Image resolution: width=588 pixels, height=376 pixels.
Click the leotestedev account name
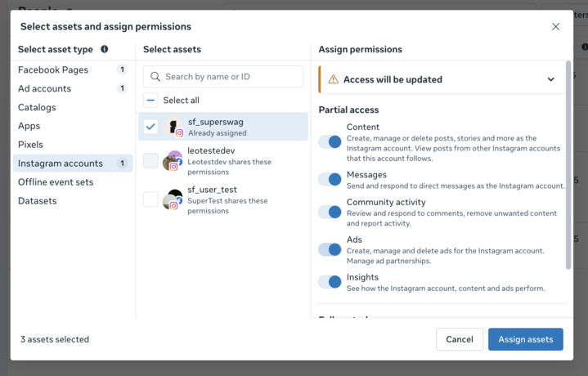click(211, 150)
